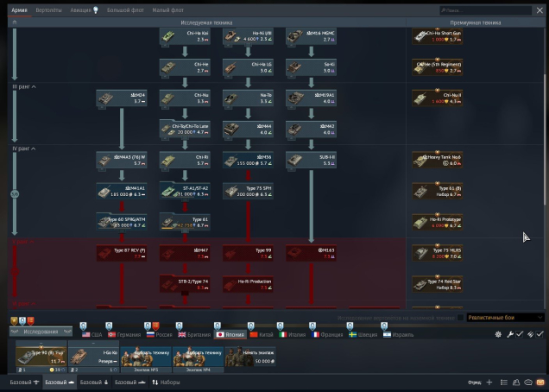Viewport: 549px width, 392px height.
Task: Open the Реалистичные бои mode dropdown
Action: pos(505,318)
